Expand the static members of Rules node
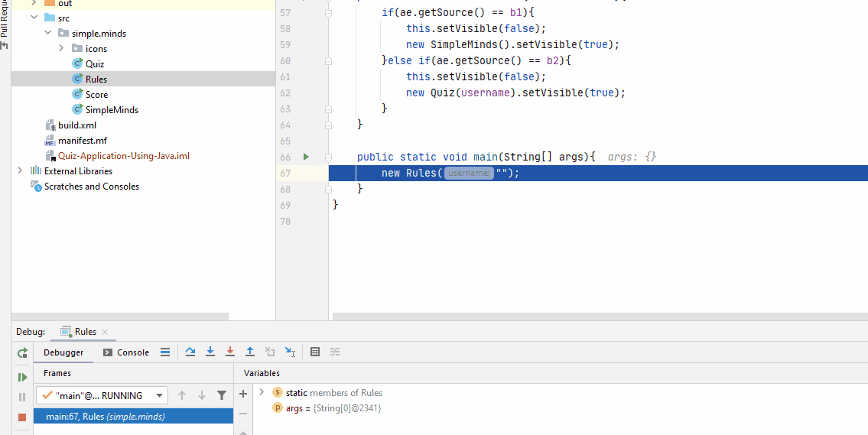The width and height of the screenshot is (868, 435). click(x=262, y=392)
